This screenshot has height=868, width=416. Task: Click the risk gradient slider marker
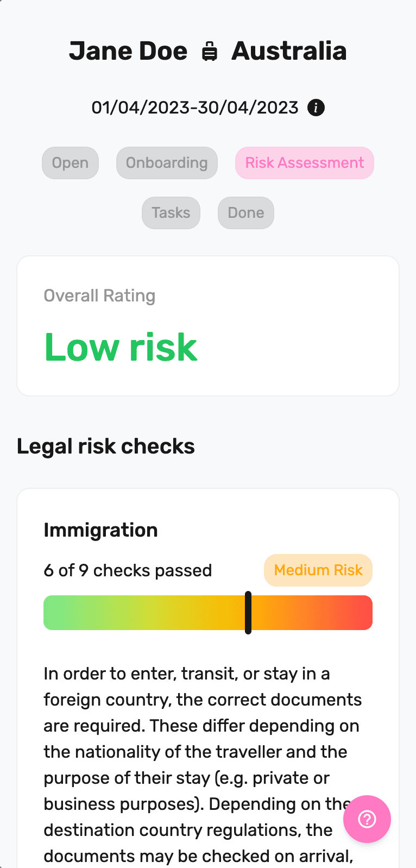[x=248, y=612]
